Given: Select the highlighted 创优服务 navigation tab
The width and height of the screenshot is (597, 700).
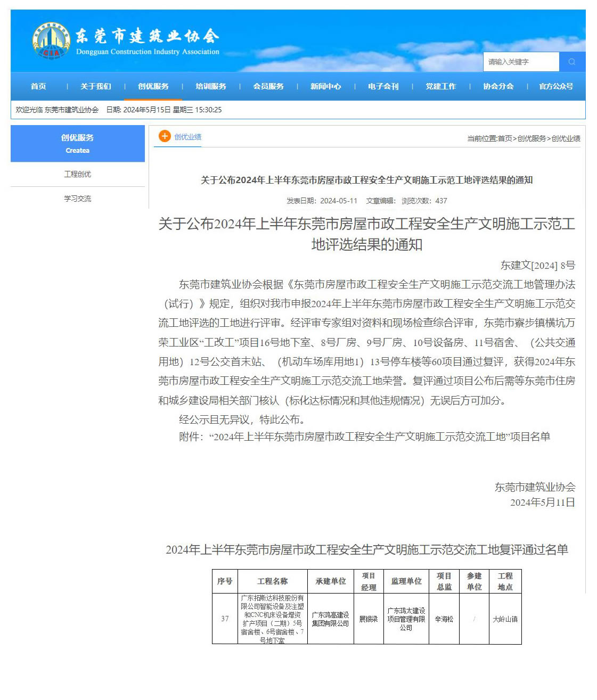Looking at the screenshot, I should (153, 86).
